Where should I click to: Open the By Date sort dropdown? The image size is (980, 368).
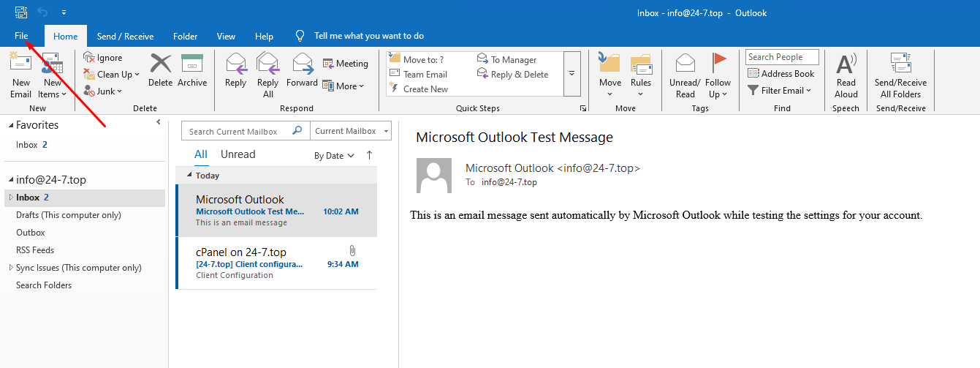click(334, 156)
